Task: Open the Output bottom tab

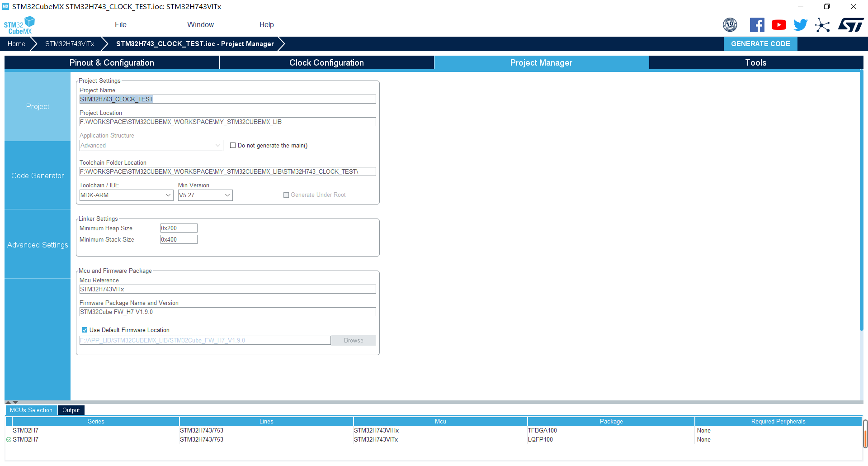Action: point(71,410)
